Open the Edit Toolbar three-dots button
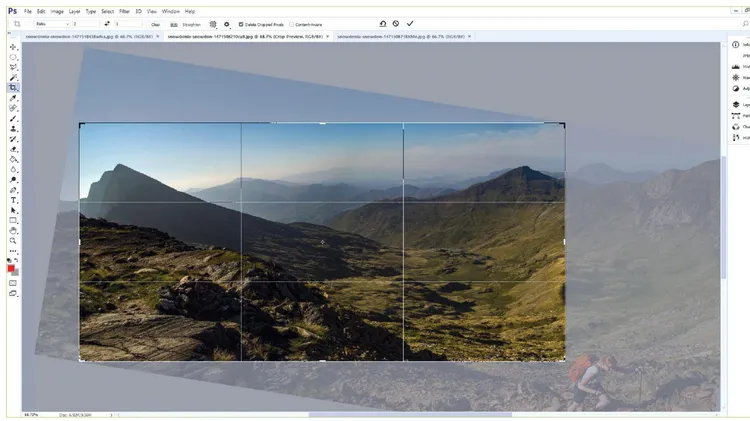This screenshot has height=421, width=750. [13, 251]
